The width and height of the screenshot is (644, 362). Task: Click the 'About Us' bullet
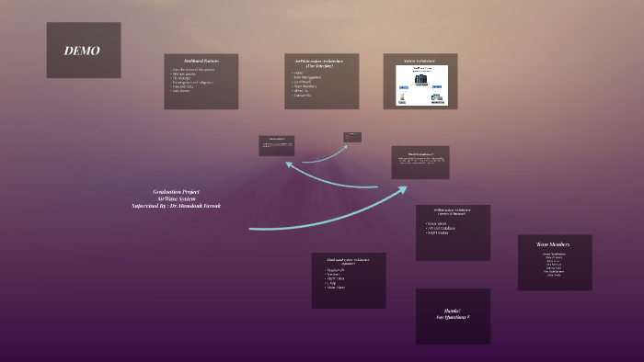(301, 91)
